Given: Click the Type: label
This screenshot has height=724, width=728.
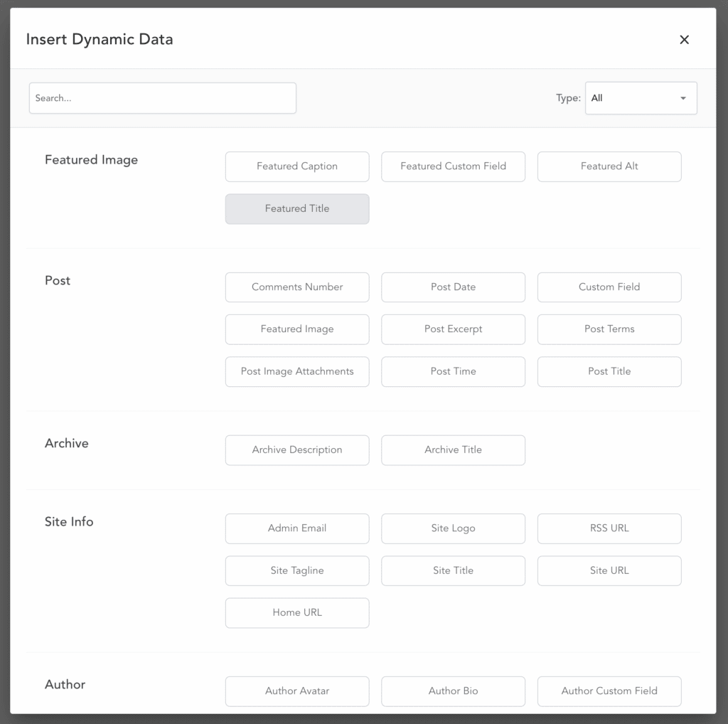Looking at the screenshot, I should click(x=568, y=98).
